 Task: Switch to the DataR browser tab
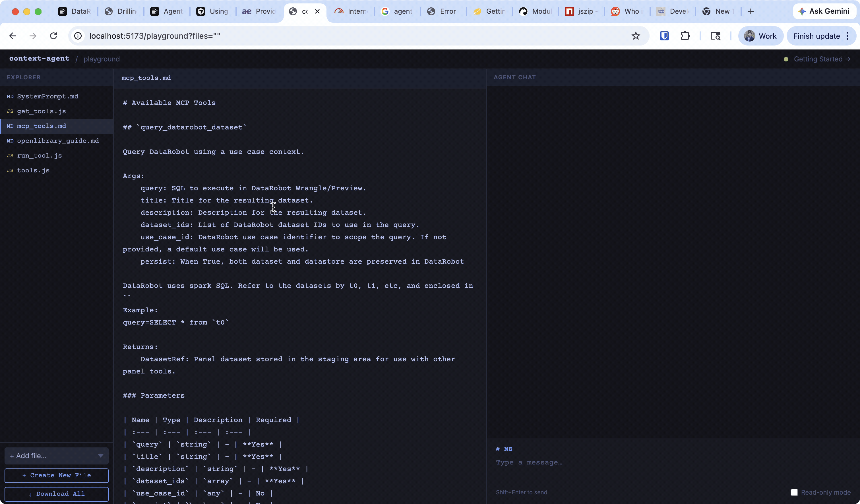click(75, 12)
